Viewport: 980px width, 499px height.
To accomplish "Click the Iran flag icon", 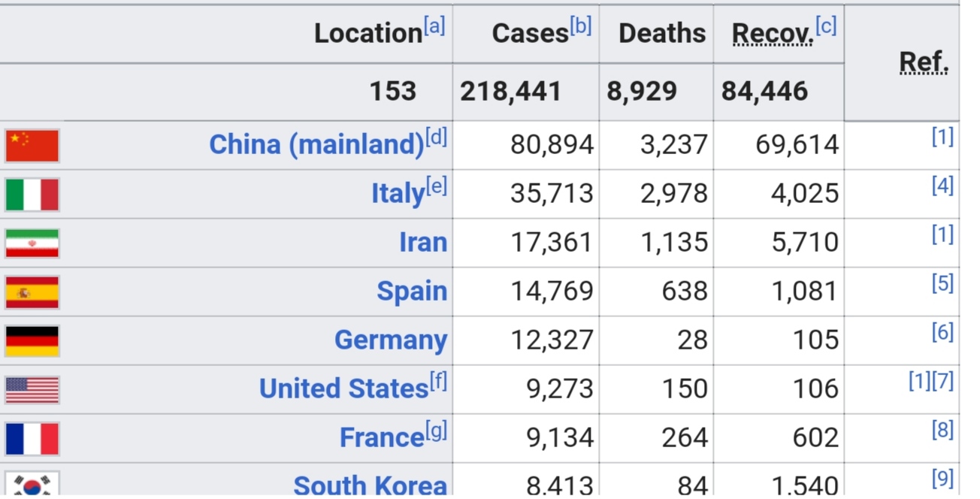I will 32,243.
